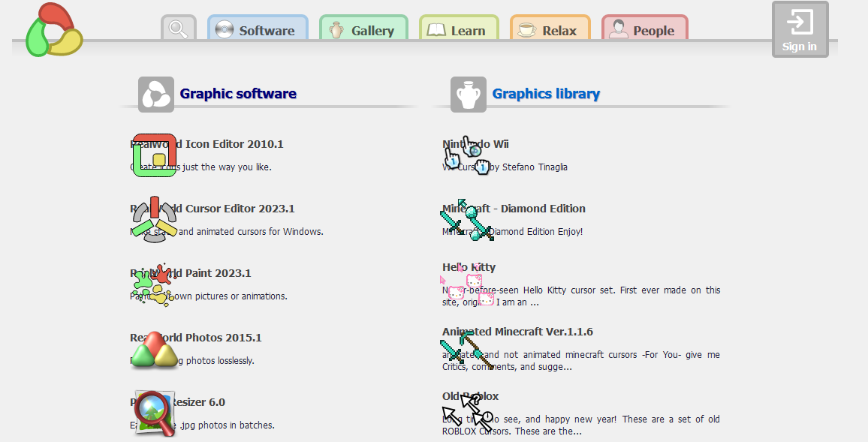Click the Old Roblox arrow cursors thumbnail

(467, 413)
